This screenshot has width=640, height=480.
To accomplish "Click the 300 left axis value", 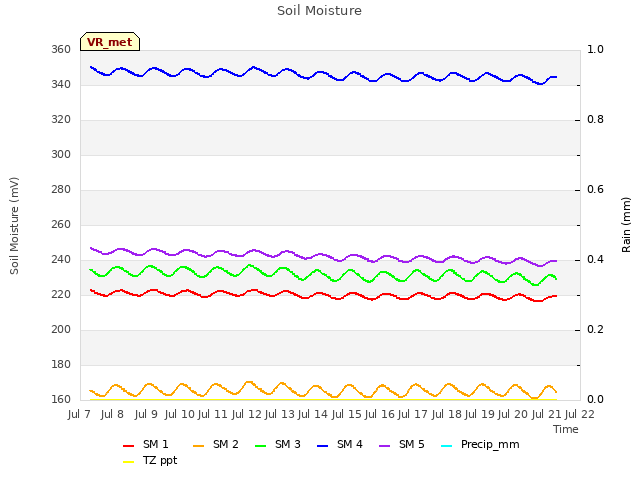I will (61, 155).
